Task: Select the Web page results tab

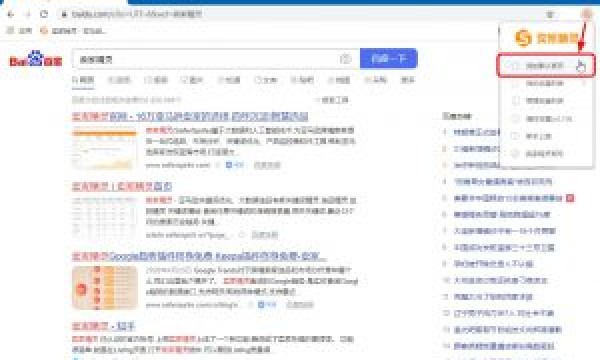Action: 83,80
